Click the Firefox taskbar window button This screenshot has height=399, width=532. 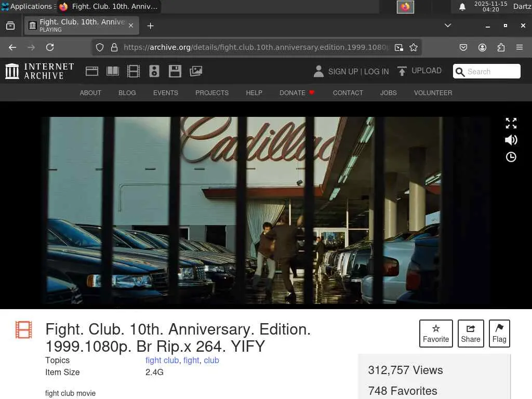coord(109,6)
